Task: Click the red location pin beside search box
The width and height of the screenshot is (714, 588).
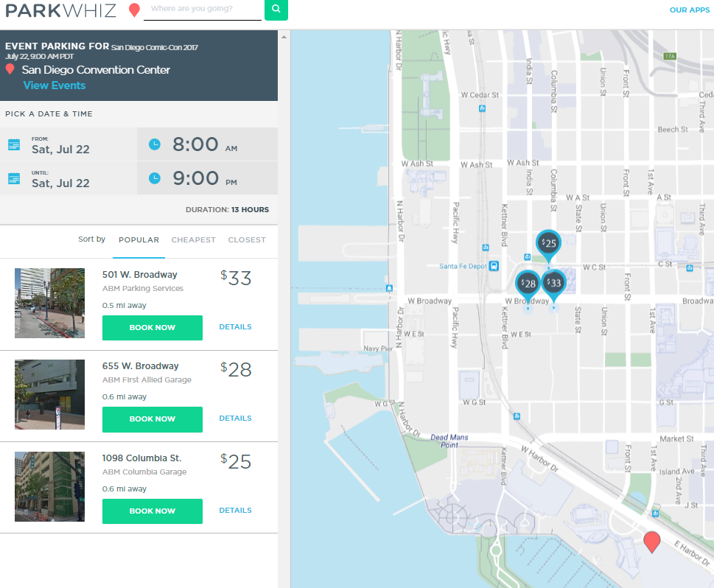Action: point(134,10)
